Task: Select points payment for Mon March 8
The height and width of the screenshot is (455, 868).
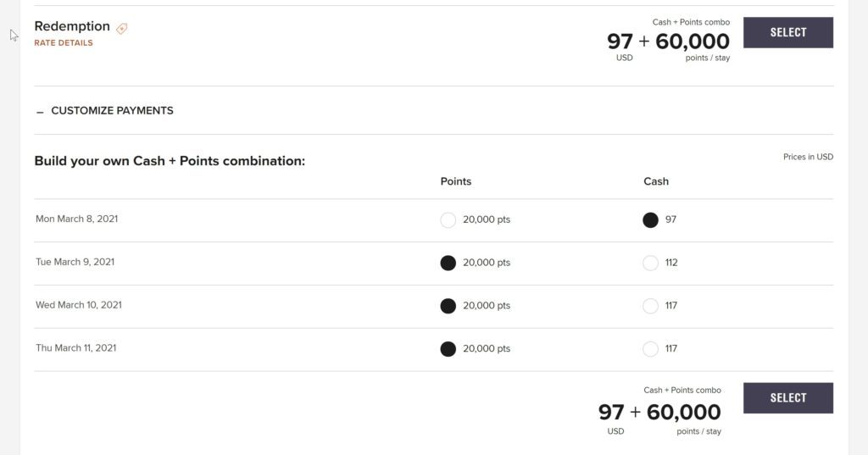Action: 448,220
